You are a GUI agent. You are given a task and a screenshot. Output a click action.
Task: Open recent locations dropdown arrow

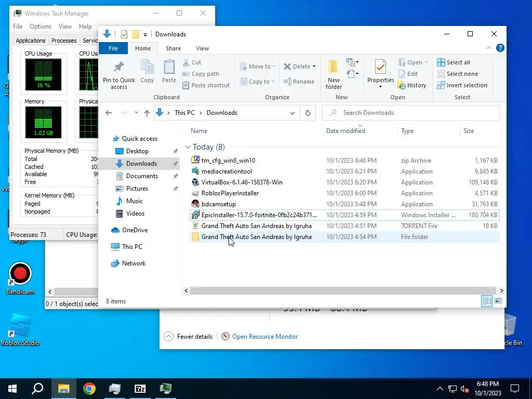136,113
